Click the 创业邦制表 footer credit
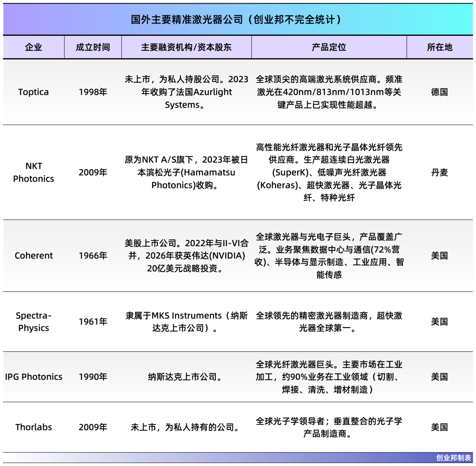The height and width of the screenshot is (466, 476). point(454,458)
